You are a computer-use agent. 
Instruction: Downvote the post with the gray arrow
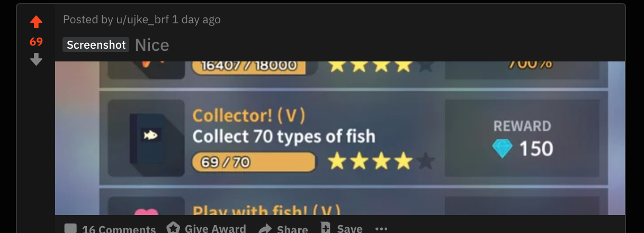tap(36, 59)
